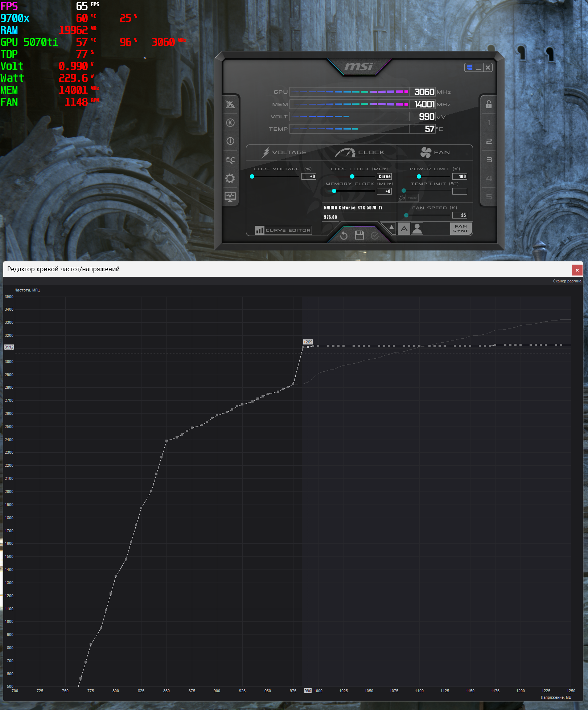
Task: Click the MEM "14001" MHz readout
Action: tap(424, 104)
